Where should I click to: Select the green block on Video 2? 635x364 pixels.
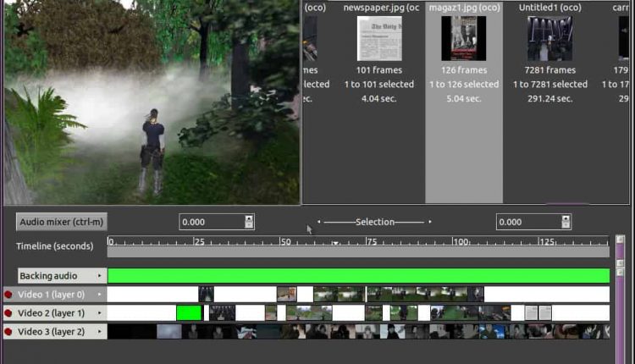[189, 313]
